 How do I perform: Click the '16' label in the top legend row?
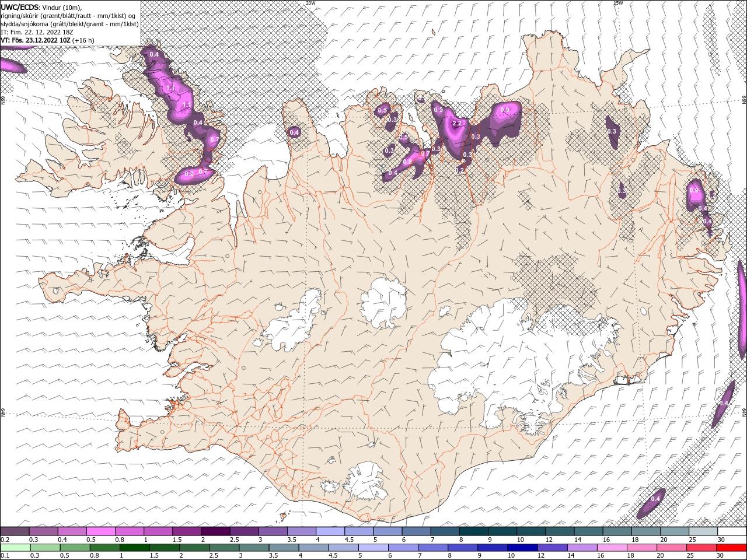point(606,540)
